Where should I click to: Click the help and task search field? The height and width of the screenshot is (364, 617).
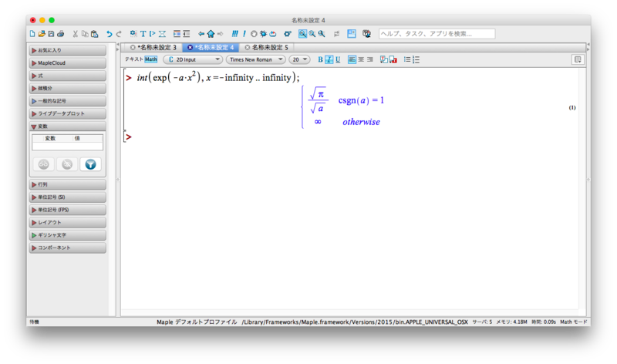(437, 34)
